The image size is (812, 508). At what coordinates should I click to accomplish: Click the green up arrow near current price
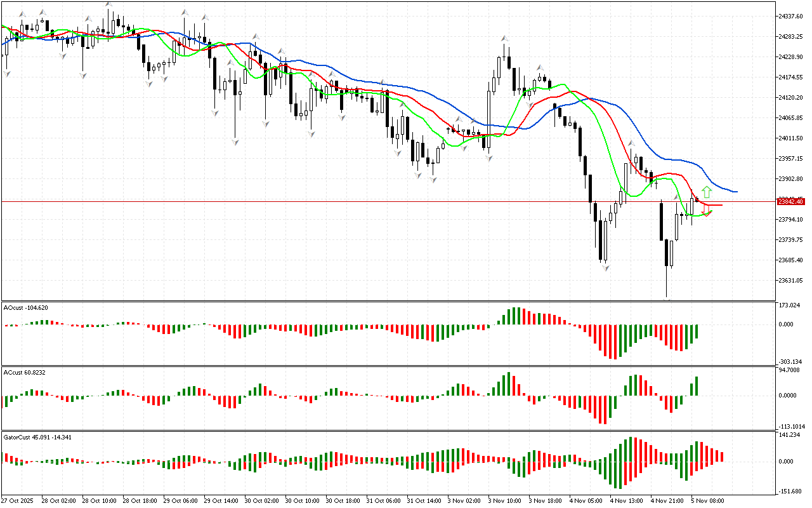[x=707, y=192]
